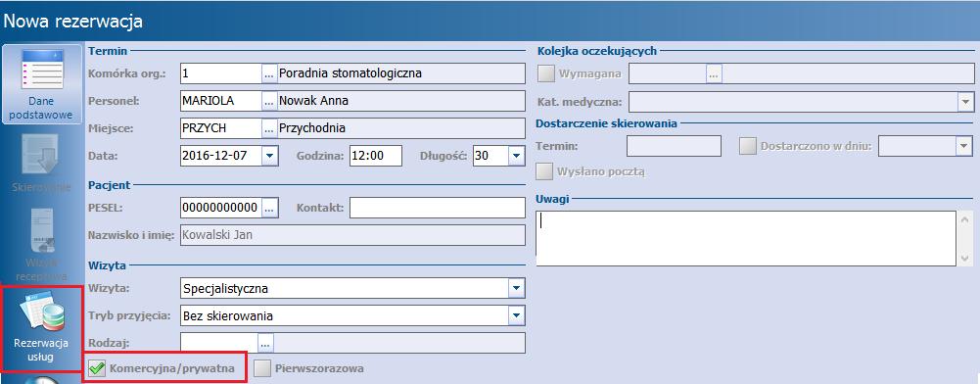This screenshot has width=980, height=384.
Task: Uncheck the Komercyjna/prywatna checkbox
Action: [96, 368]
